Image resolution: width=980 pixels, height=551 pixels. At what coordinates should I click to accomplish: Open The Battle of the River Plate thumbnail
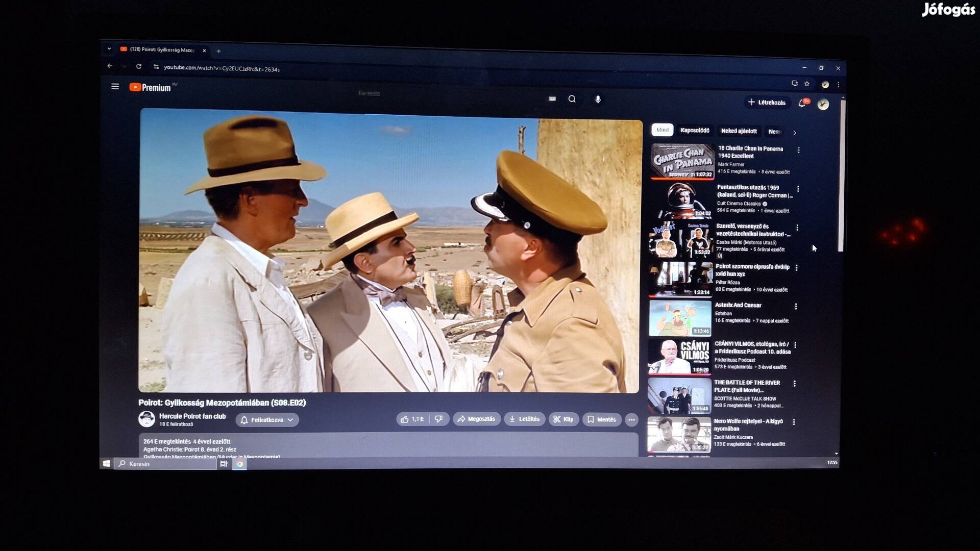[679, 396]
